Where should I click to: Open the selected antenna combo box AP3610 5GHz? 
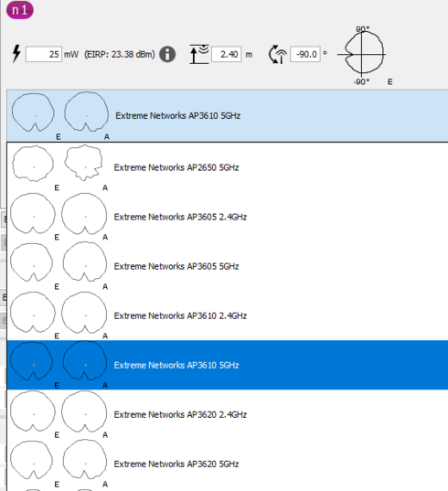[x=228, y=115]
